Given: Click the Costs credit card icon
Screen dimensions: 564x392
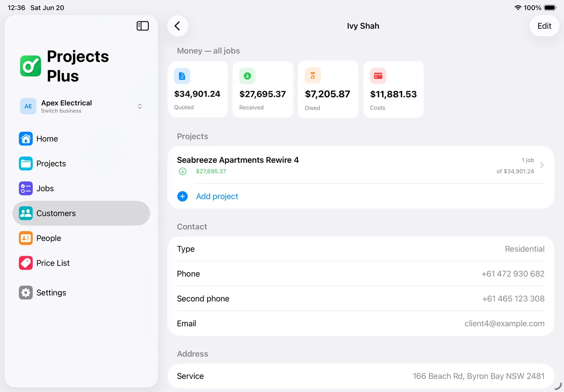Looking at the screenshot, I should [x=378, y=76].
